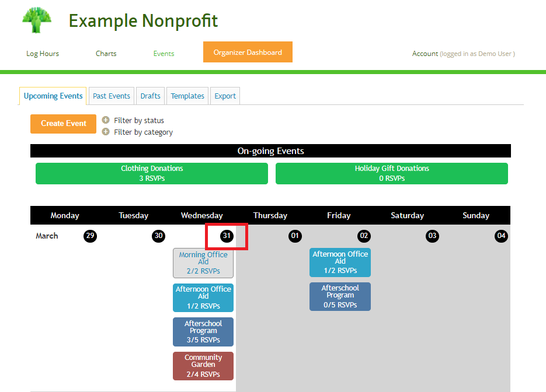Click the March month label
Image resolution: width=546 pixels, height=392 pixels.
(x=47, y=236)
